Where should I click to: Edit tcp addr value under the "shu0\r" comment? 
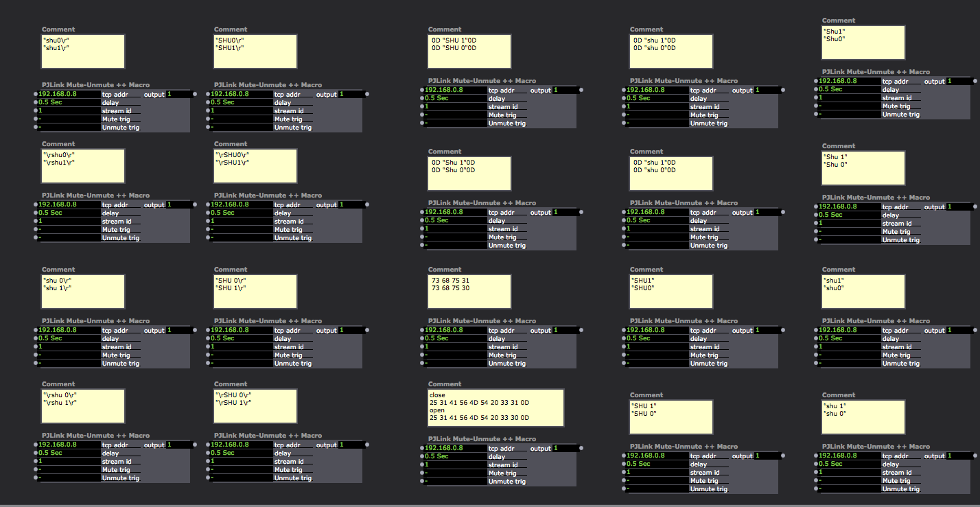coord(69,94)
